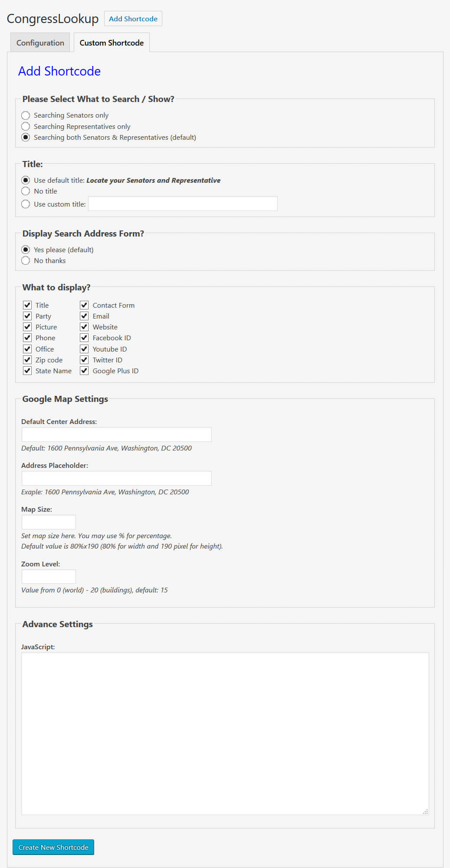450x868 pixels.
Task: Focus the custom title text field
Action: 183,204
